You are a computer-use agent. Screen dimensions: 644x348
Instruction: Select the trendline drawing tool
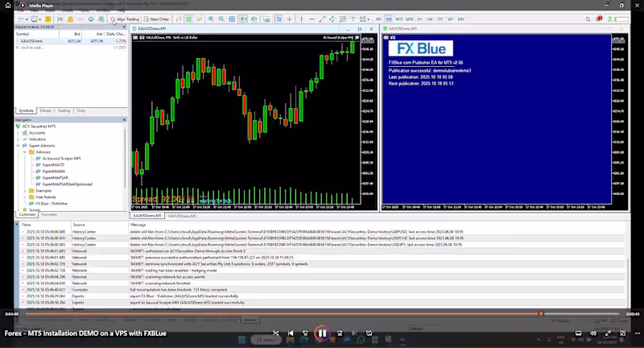[x=322, y=19]
